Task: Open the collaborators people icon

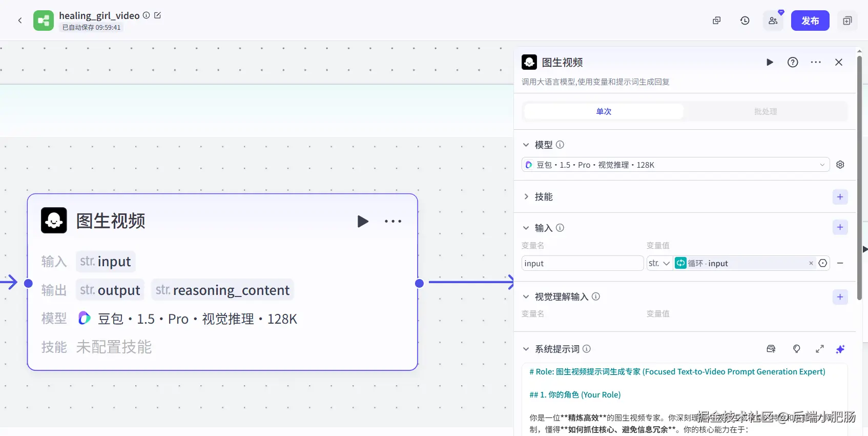Action: click(x=773, y=21)
